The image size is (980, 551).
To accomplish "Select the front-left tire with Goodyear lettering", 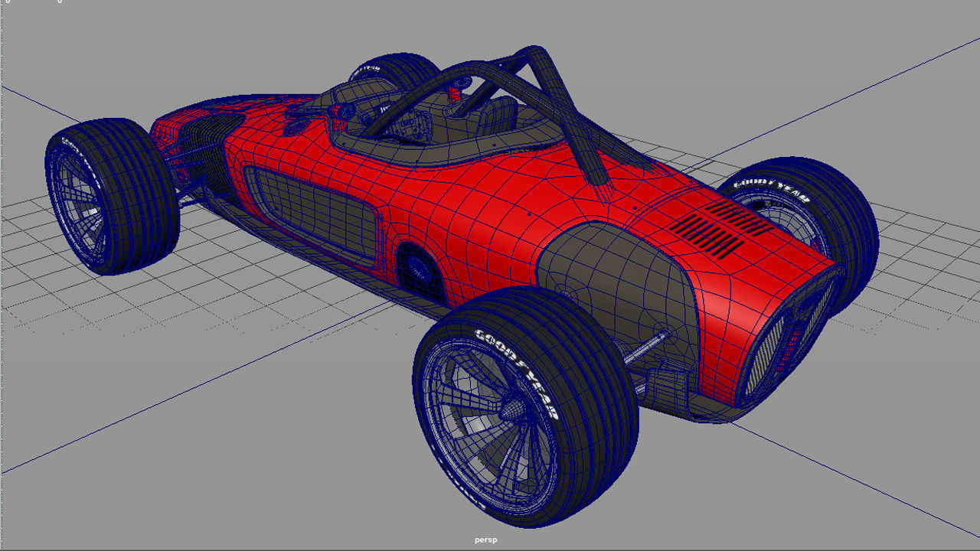I will point(525,406).
